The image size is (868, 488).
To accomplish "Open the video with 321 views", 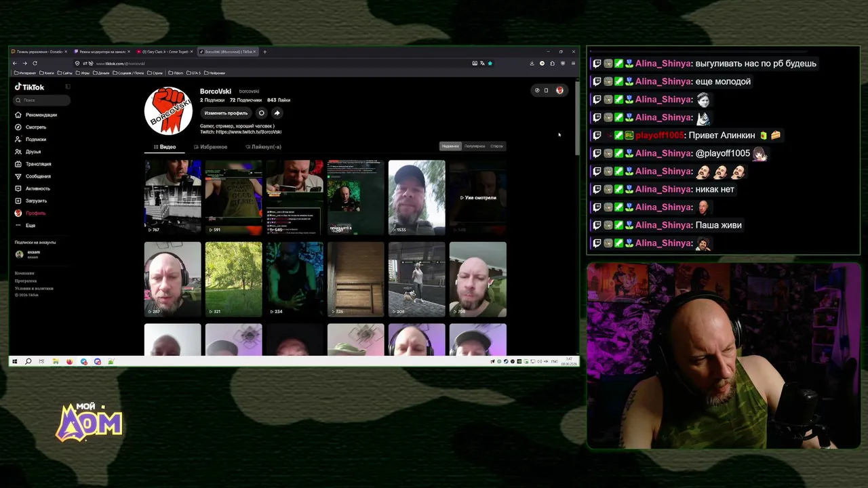I will 234,279.
